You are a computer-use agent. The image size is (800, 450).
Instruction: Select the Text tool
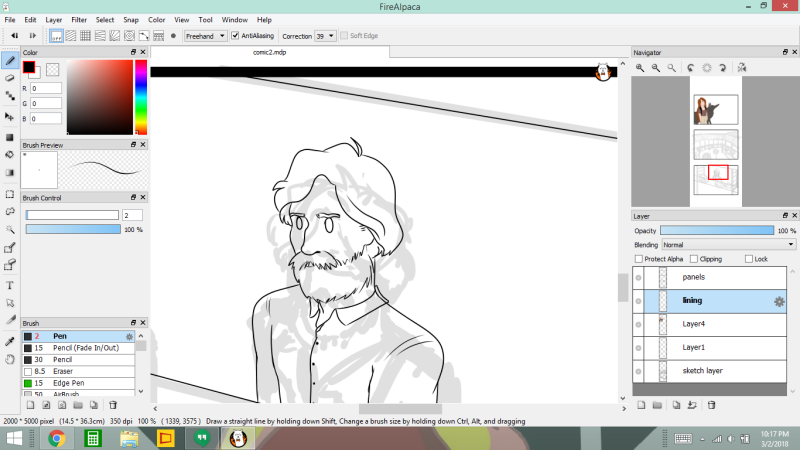click(10, 285)
